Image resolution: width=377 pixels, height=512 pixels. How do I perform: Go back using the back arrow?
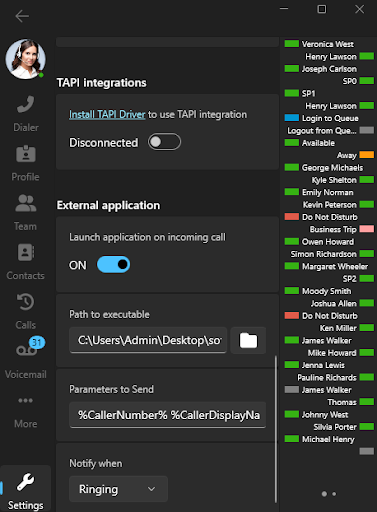22,16
